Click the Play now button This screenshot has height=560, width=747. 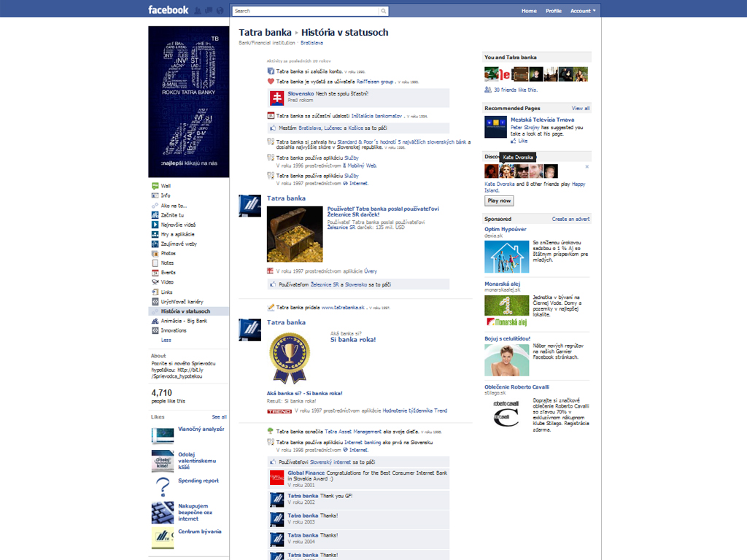point(499,201)
